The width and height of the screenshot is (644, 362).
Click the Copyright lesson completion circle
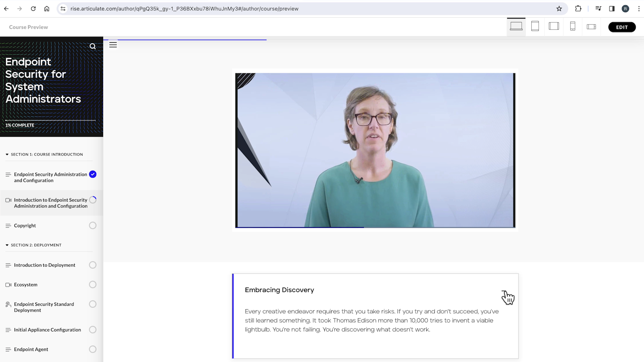pyautogui.click(x=93, y=226)
